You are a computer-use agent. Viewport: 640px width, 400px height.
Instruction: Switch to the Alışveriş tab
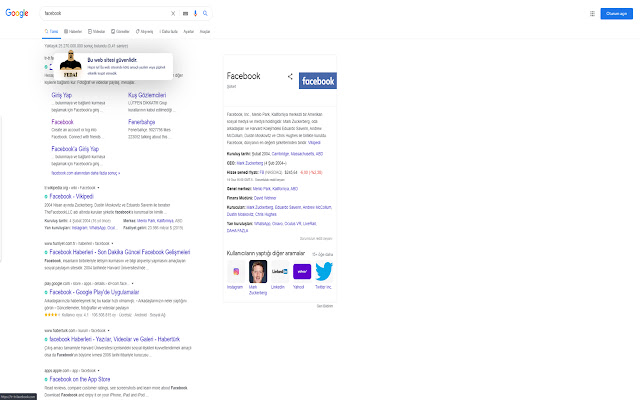coord(144,31)
